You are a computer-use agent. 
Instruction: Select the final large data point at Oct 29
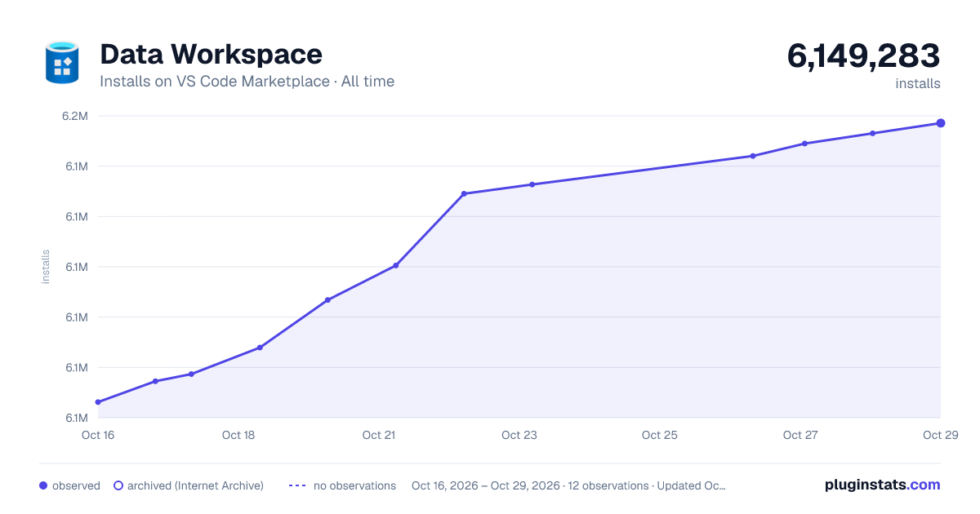(941, 123)
